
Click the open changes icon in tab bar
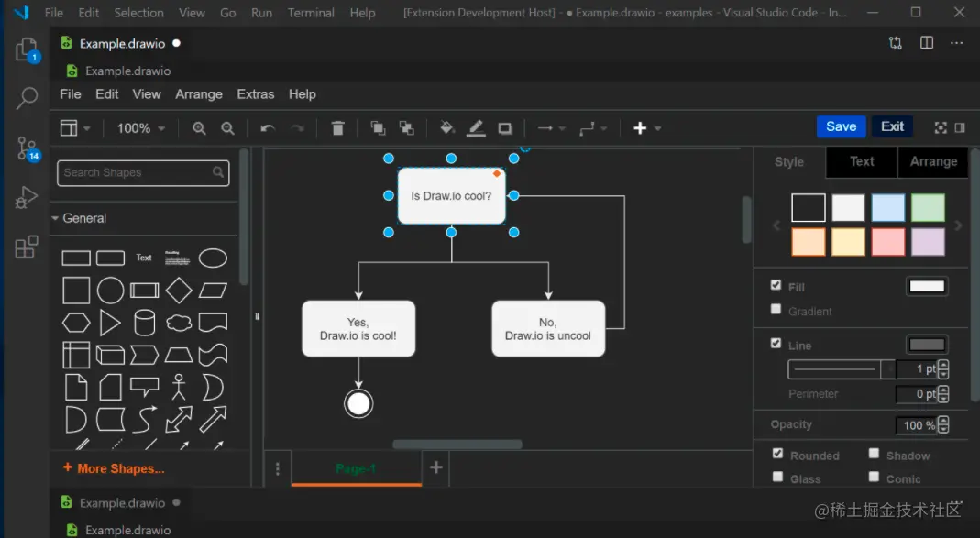click(895, 43)
